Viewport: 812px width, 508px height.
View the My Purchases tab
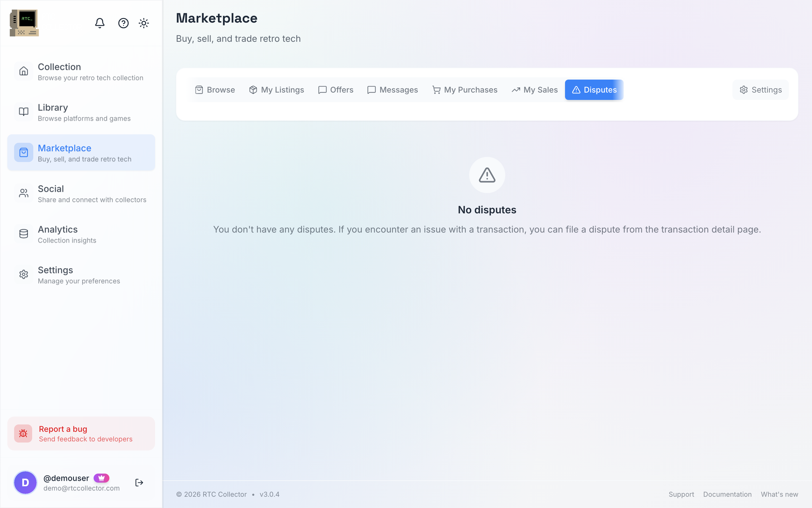[465, 90]
